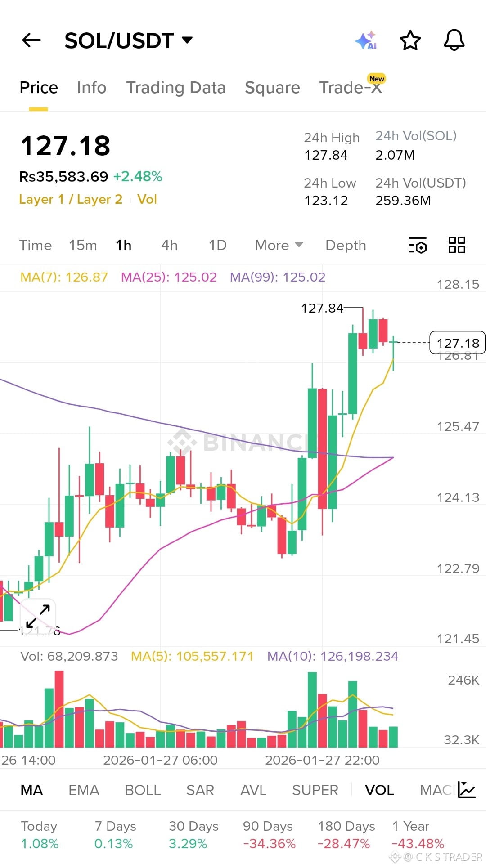Open the Trade-X tab
This screenshot has height=868, width=486.
351,87
